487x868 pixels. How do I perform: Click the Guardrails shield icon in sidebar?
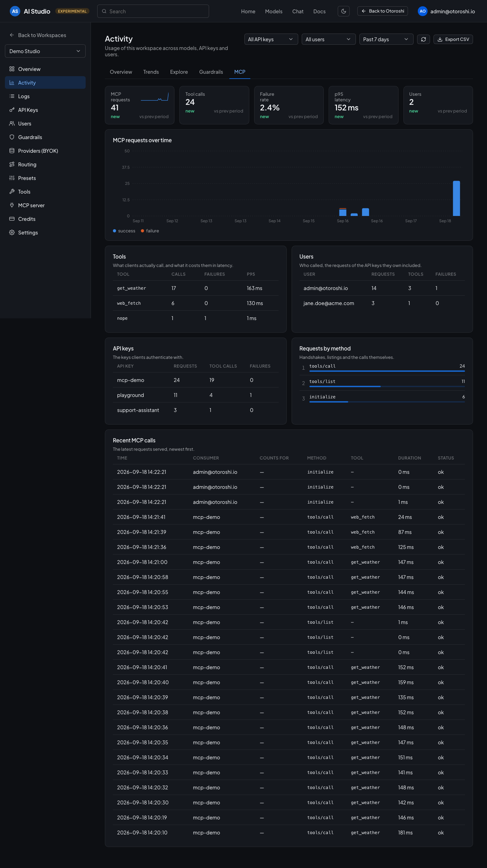click(12, 137)
